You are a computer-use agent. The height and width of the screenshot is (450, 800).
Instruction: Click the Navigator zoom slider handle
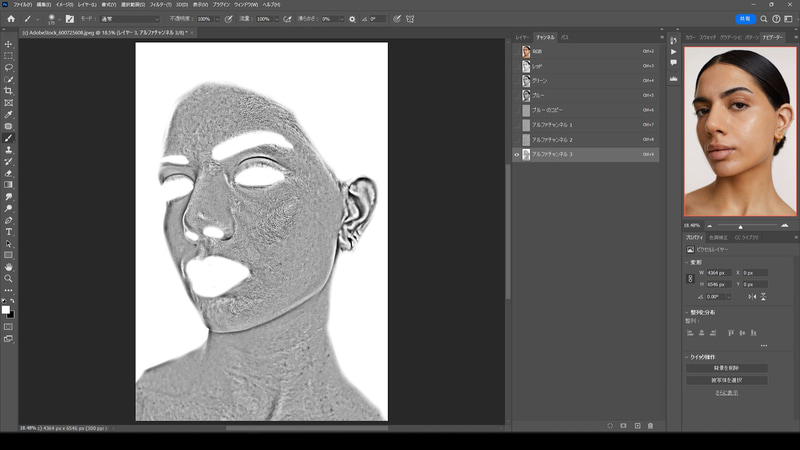740,226
